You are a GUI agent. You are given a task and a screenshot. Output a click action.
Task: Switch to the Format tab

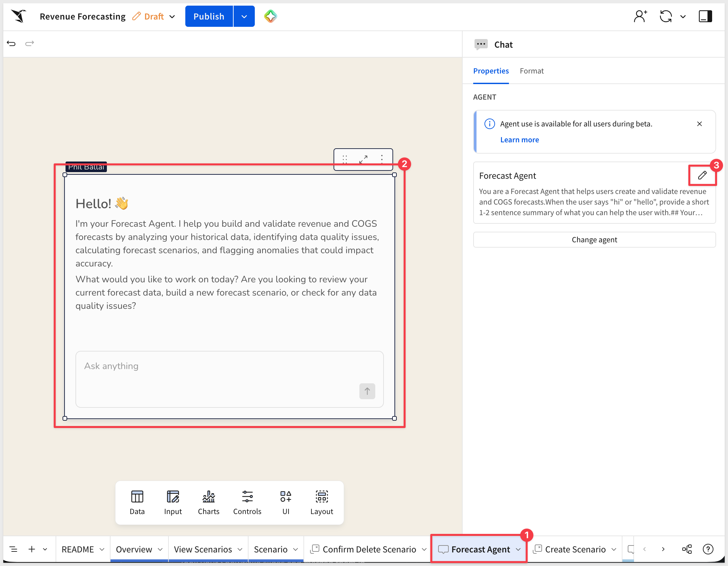point(532,71)
